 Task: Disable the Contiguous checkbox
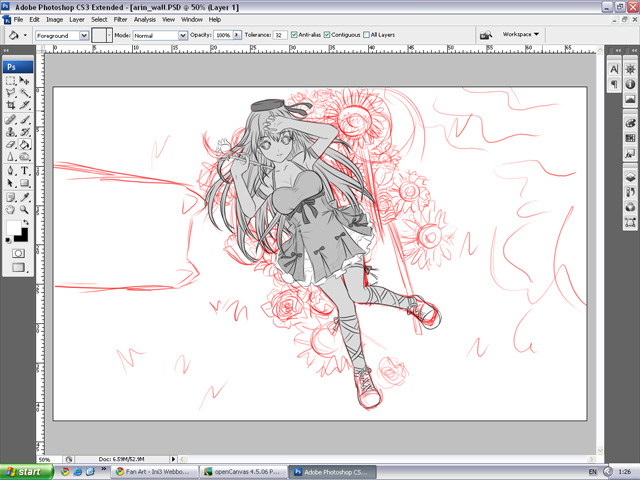[327, 35]
